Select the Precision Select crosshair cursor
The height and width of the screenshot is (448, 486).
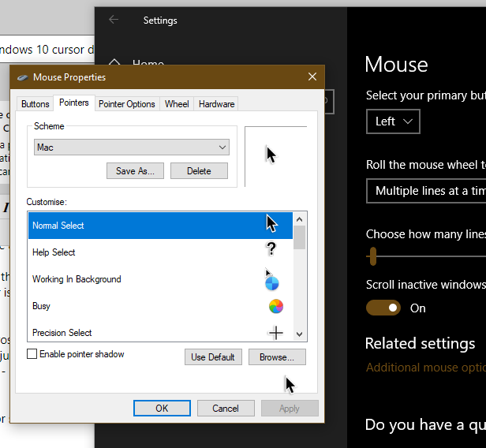point(276,333)
